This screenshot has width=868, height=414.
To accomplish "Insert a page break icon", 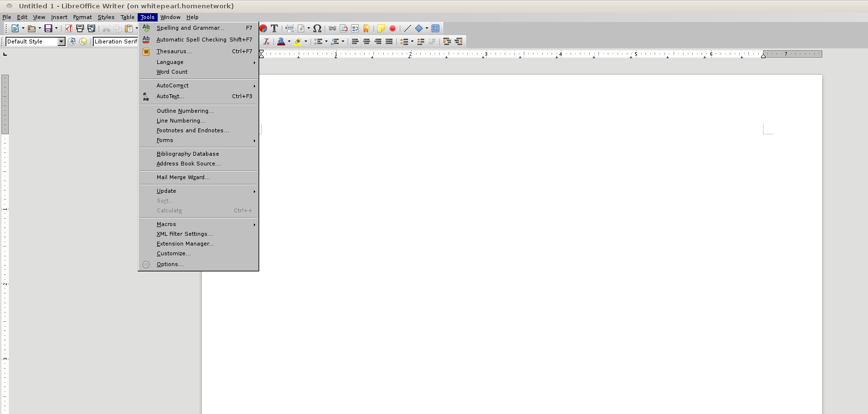I will (289, 28).
